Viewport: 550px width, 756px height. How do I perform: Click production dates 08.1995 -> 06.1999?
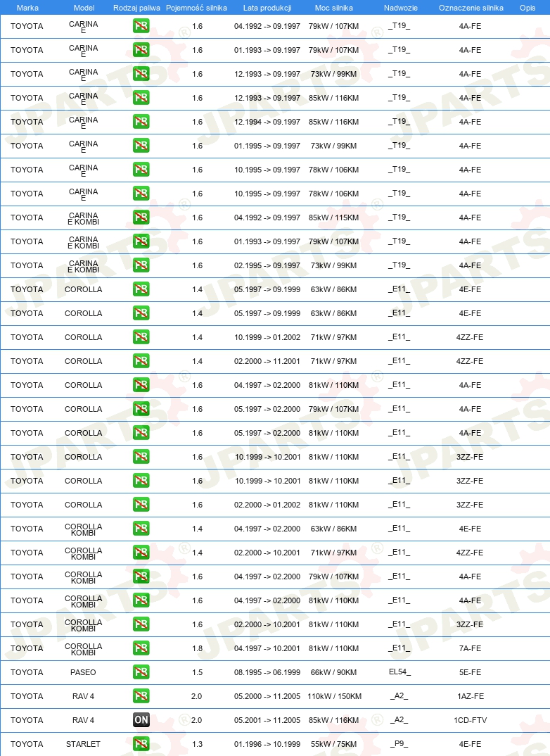pyautogui.click(x=267, y=672)
